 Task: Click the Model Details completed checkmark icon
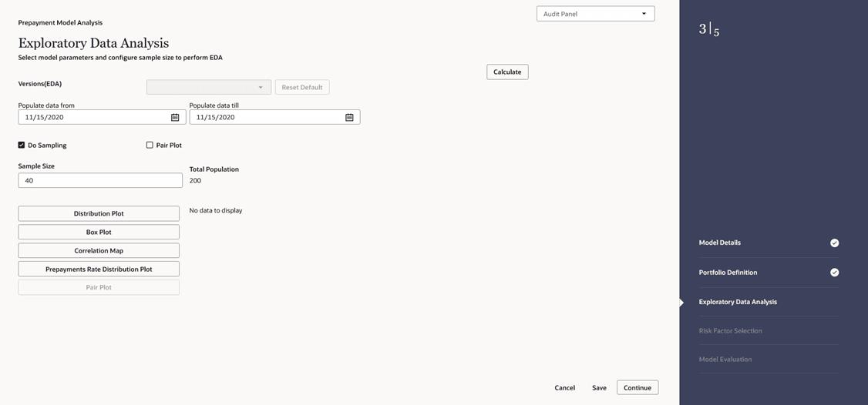click(834, 243)
